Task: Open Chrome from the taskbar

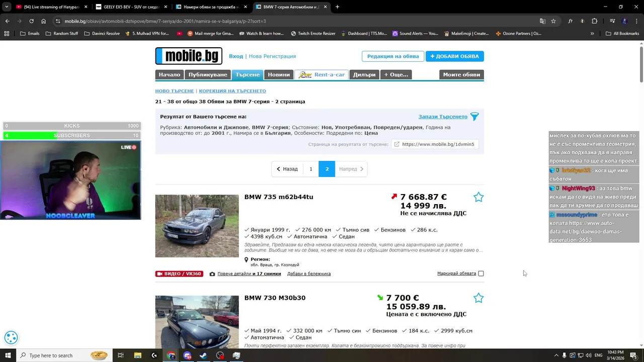Action: tap(171, 355)
